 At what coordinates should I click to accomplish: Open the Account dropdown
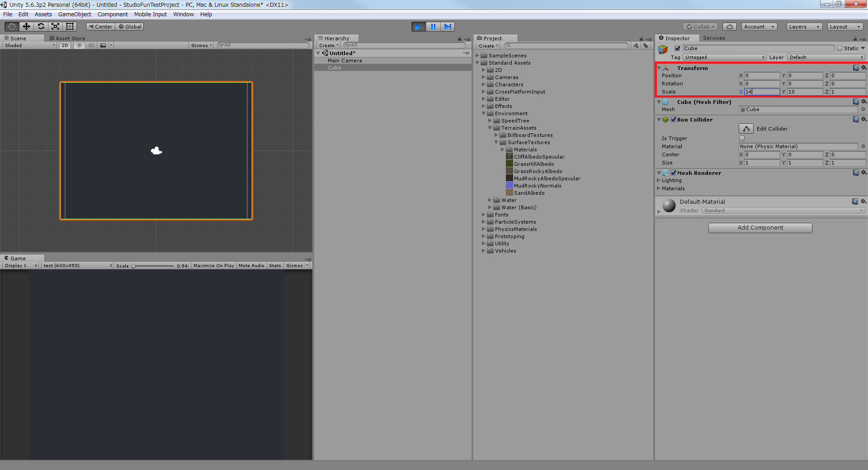(759, 27)
